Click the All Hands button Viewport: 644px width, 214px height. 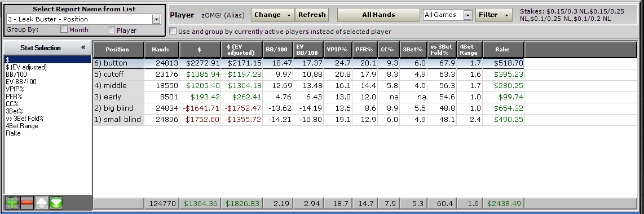click(378, 15)
